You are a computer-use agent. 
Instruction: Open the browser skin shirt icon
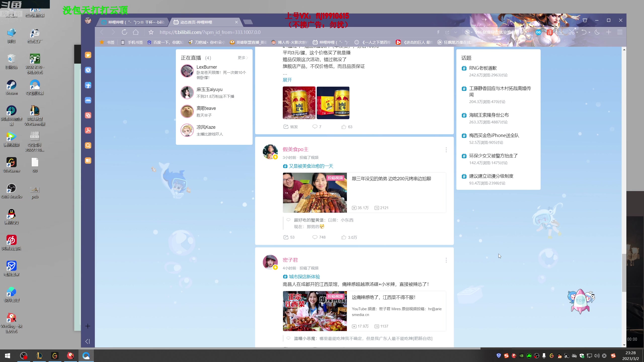[x=585, y=20]
